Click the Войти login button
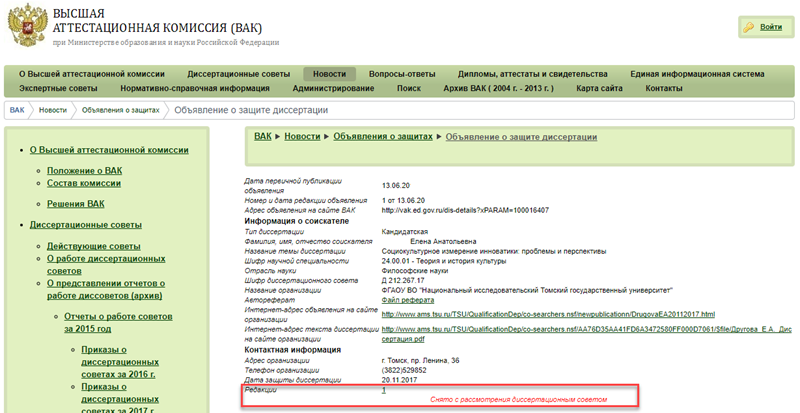The height and width of the screenshot is (413, 800). (x=763, y=27)
